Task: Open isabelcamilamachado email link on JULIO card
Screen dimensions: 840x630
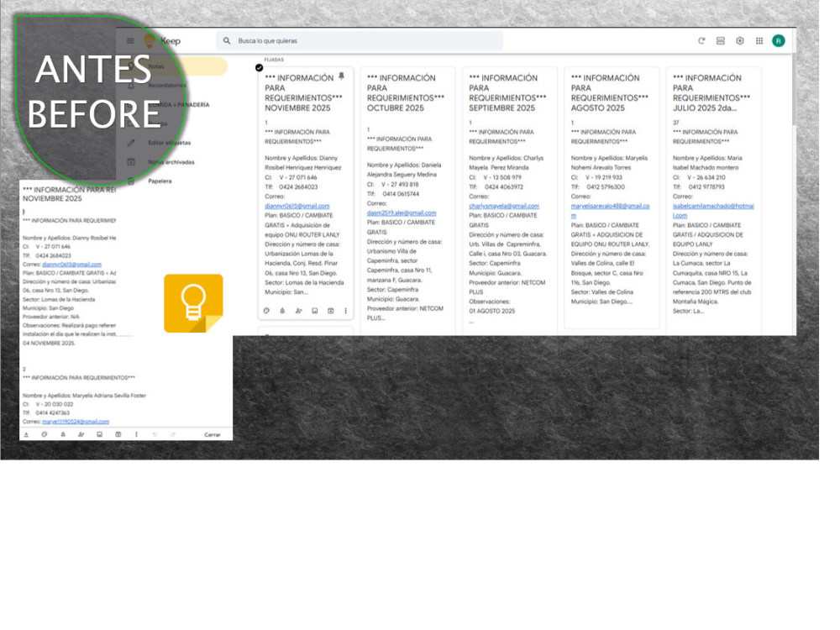Action: click(x=713, y=211)
